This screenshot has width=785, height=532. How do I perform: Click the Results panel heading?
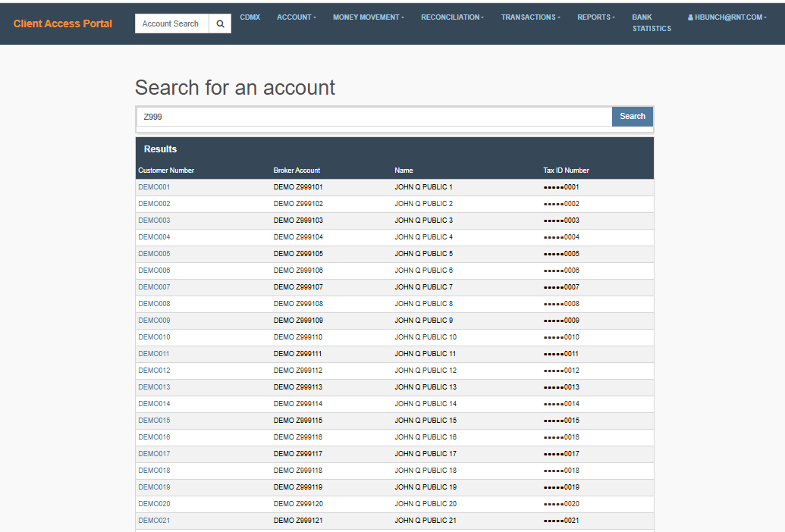160,149
